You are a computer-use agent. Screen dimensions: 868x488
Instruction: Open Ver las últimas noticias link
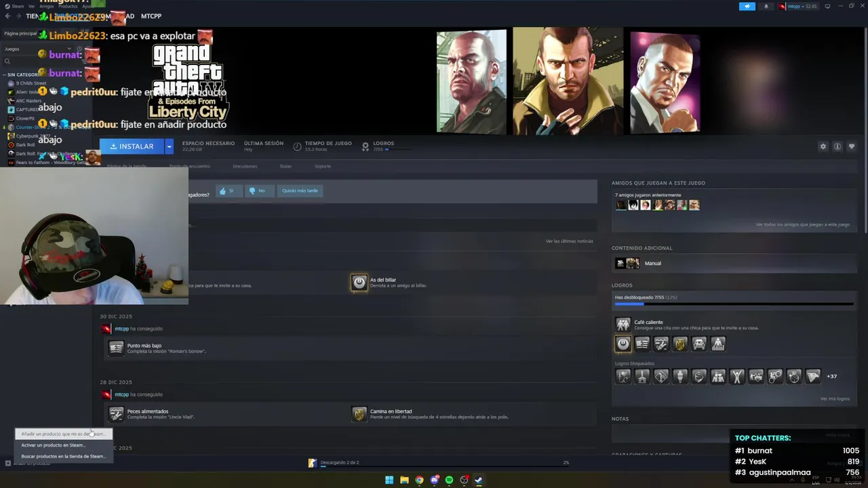tap(569, 241)
